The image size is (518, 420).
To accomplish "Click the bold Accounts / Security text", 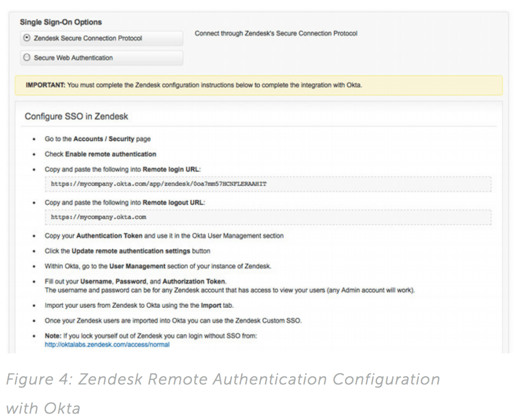I will click(104, 139).
